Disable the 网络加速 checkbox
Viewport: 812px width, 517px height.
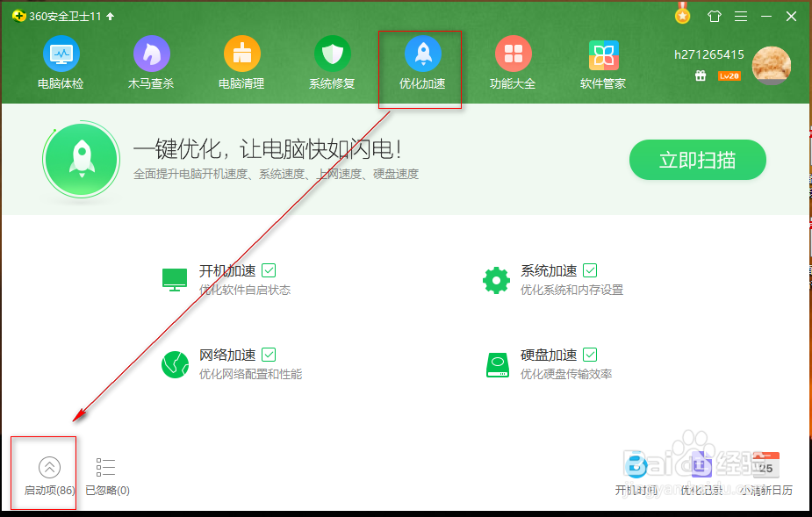click(267, 355)
